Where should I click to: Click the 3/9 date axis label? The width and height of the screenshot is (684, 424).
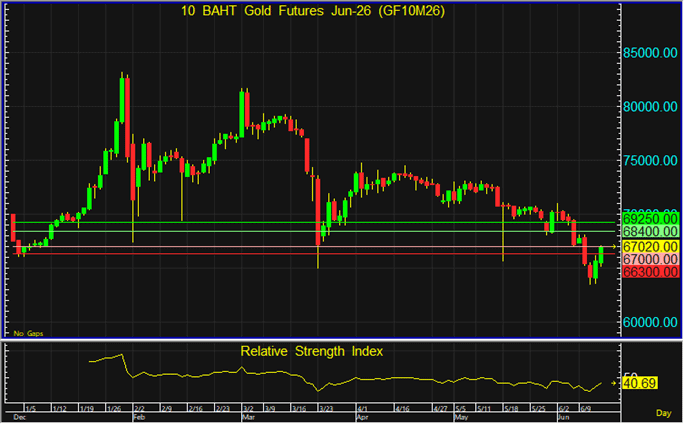click(270, 409)
